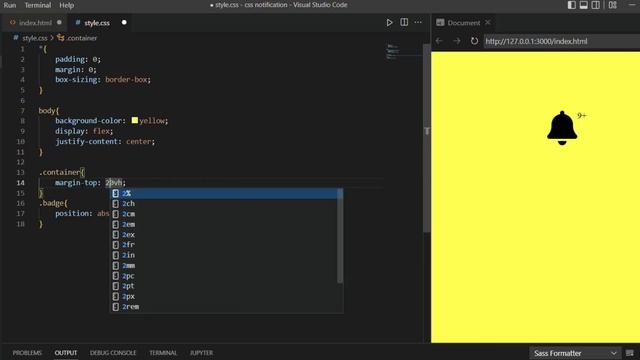
Task: Close the Document preview tab
Action: [488, 22]
